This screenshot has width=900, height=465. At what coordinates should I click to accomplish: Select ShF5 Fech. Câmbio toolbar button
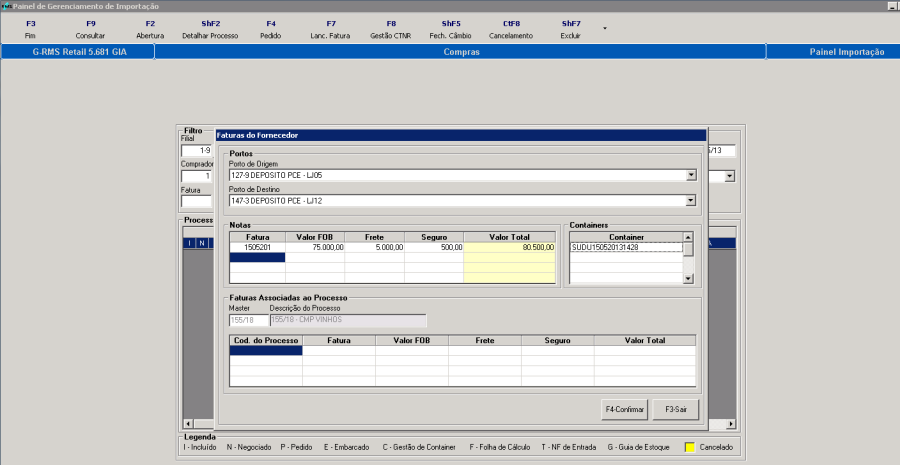(x=451, y=29)
